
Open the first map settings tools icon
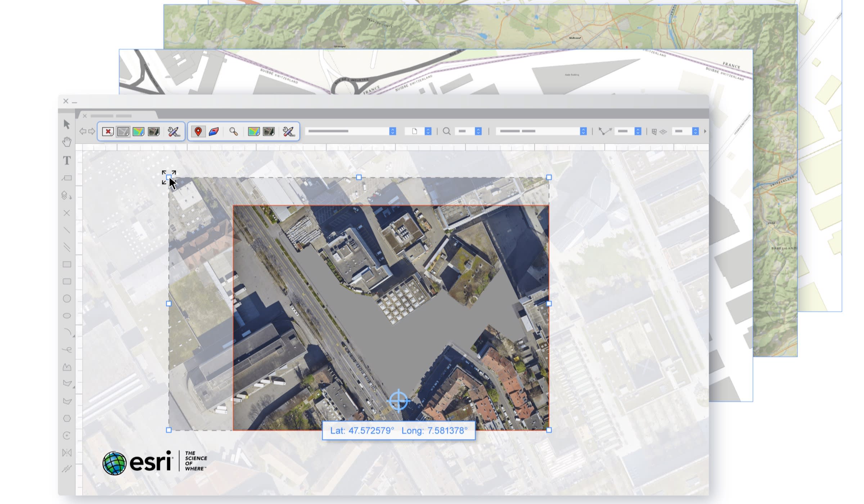174,131
